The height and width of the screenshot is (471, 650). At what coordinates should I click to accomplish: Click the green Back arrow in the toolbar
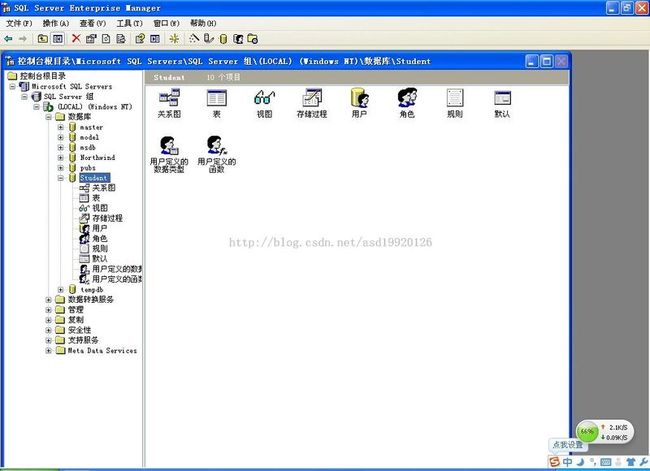click(x=8, y=39)
